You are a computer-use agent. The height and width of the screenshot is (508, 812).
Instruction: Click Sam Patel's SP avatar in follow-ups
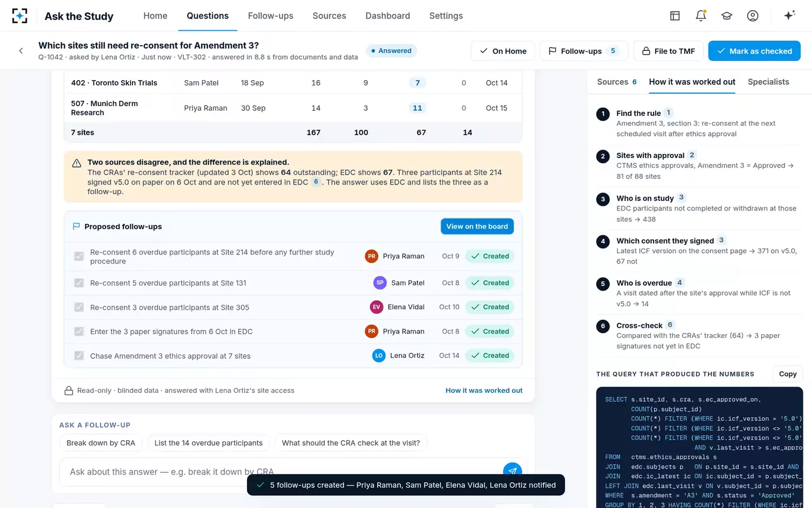point(380,283)
